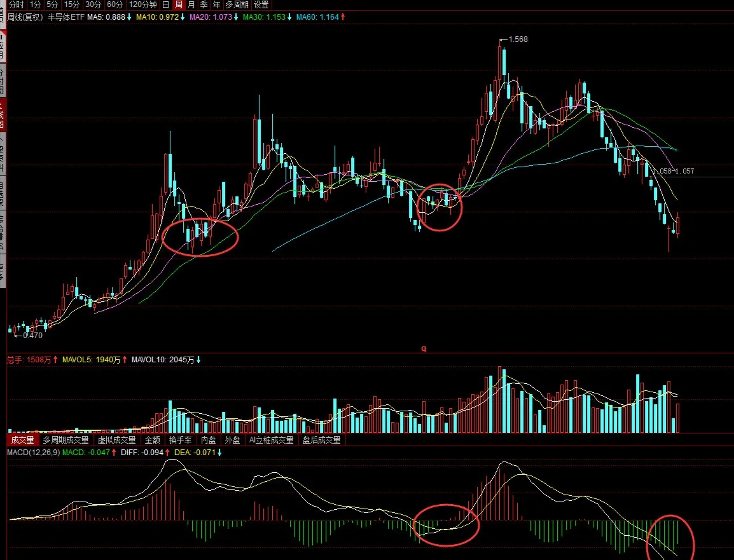734x560 pixels.
Task: Click the 0.470 low price label
Action: coord(32,336)
